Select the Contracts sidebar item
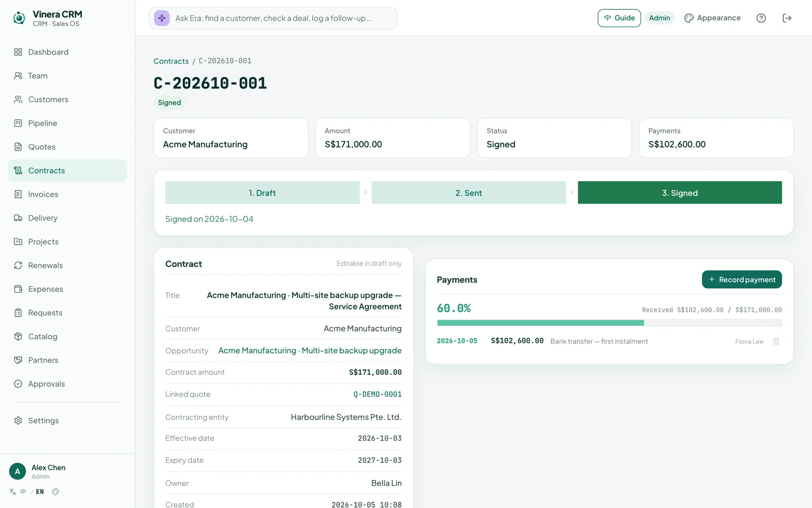The width and height of the screenshot is (812, 508). (x=67, y=171)
